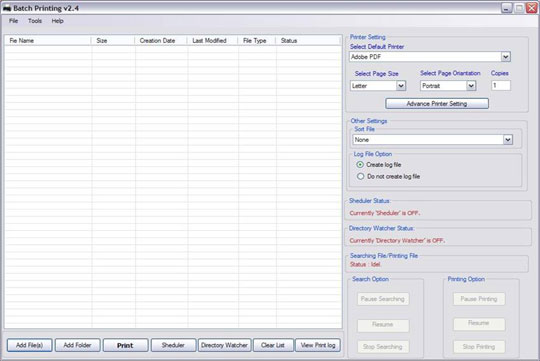Click the Copies input field
This screenshot has width=540, height=361.
[501, 85]
